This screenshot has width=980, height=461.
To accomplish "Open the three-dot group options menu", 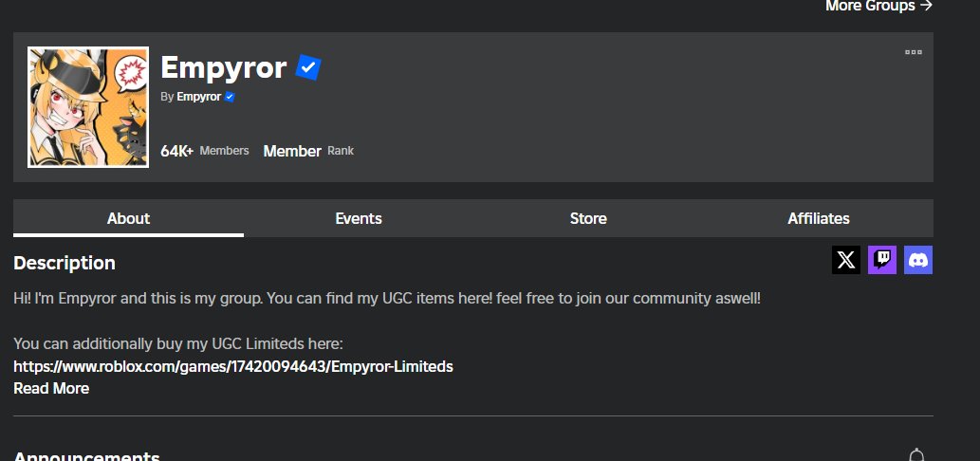I will (x=914, y=52).
